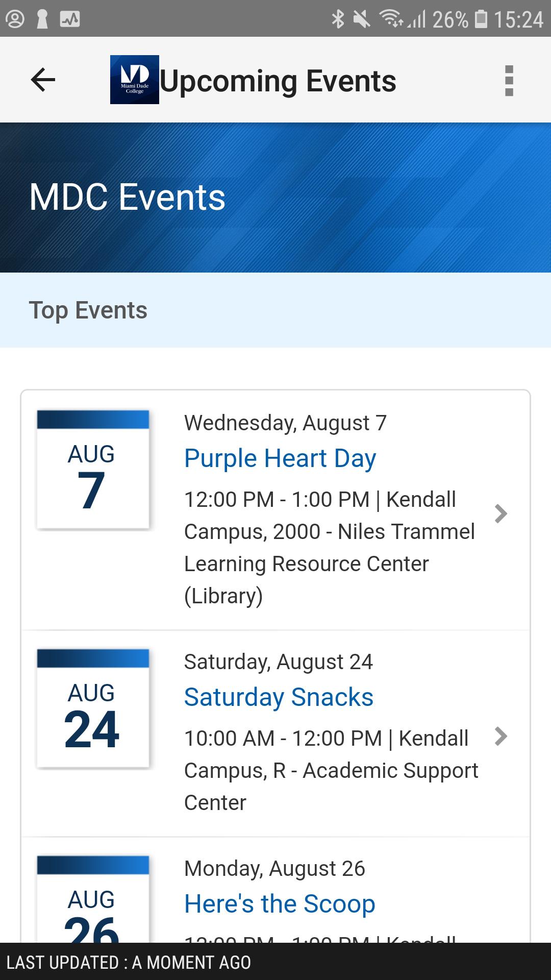Tap the Last Updated status bar
This screenshot has height=980, width=551.
point(275,962)
